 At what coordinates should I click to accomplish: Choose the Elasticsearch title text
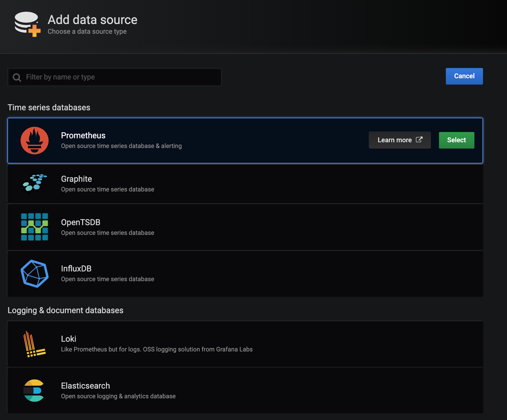(x=85, y=386)
